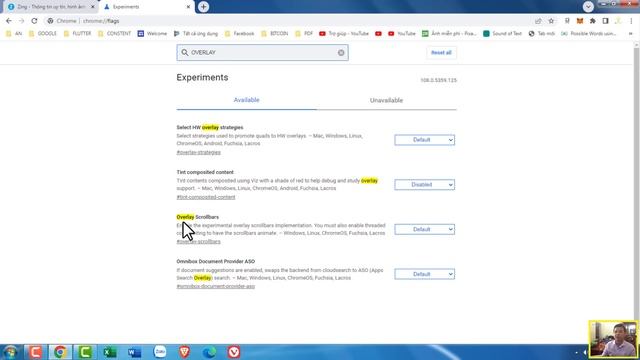Open the Omnibox Document Provider ASO dropdown
The image size is (640, 360).
point(424,274)
